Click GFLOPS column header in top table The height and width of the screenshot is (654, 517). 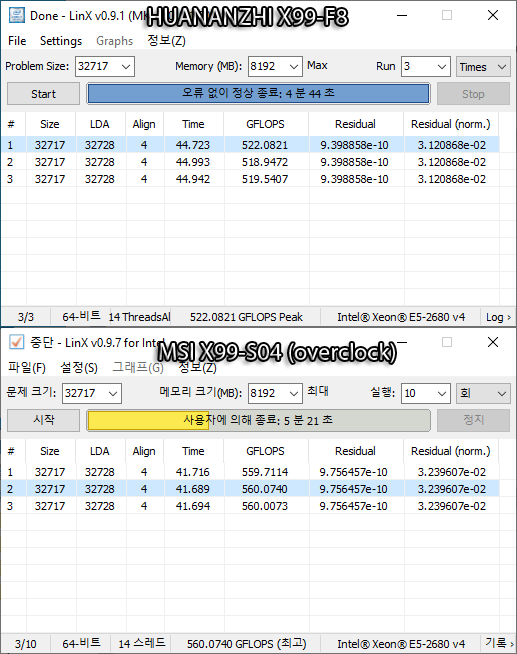tap(265, 124)
